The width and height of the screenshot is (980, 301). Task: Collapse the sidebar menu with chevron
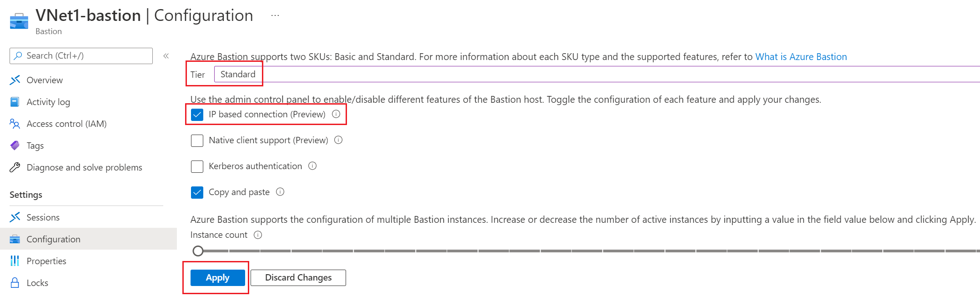(166, 56)
